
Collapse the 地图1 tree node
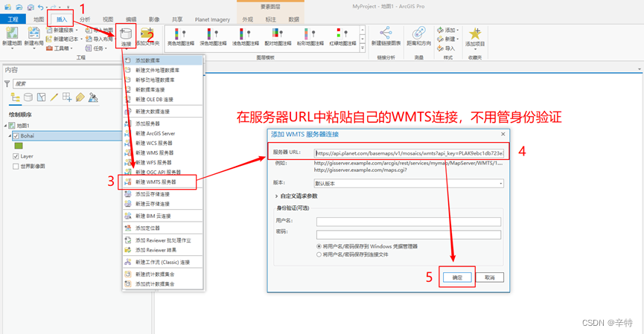[6, 126]
